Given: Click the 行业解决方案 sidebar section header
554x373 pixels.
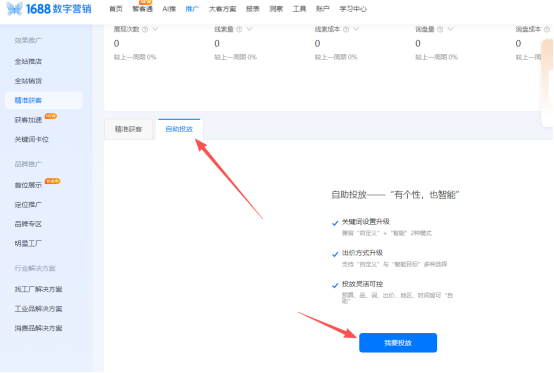Looking at the screenshot, I should [35, 268].
